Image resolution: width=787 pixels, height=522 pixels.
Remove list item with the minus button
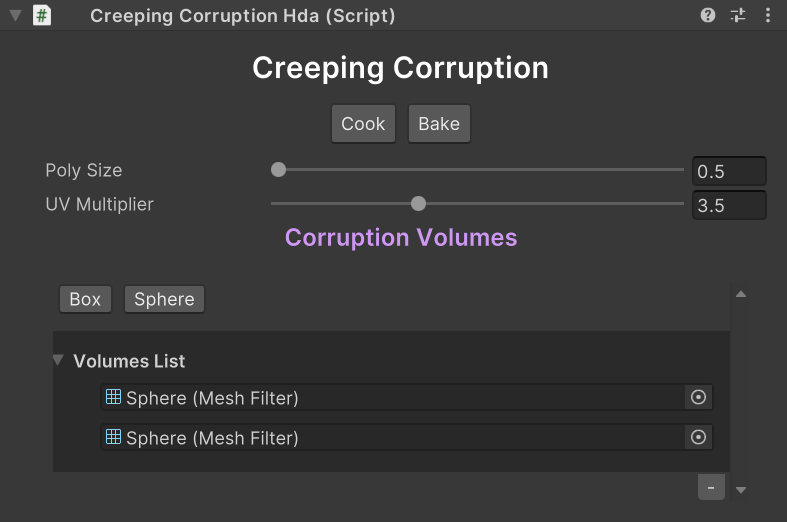pyautogui.click(x=710, y=487)
